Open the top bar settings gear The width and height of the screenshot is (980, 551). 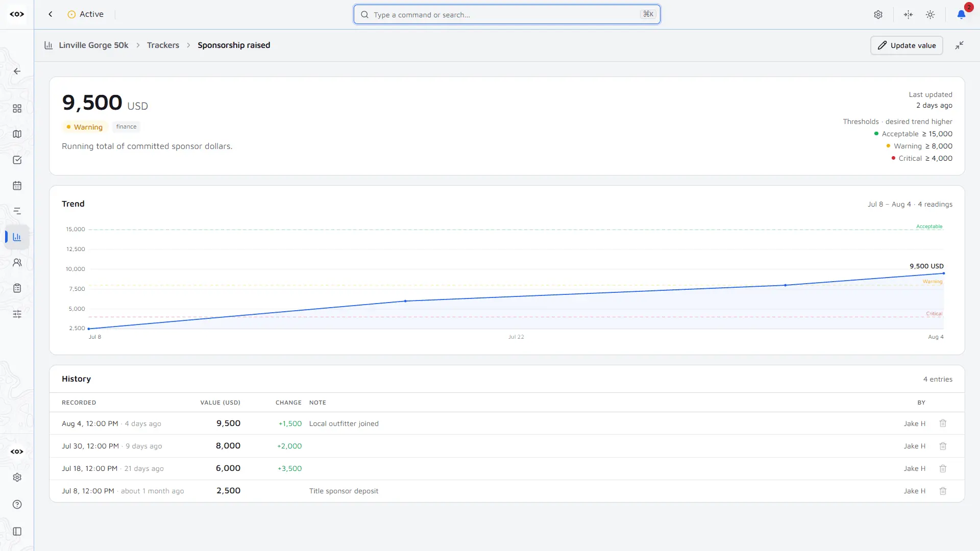(x=878, y=15)
